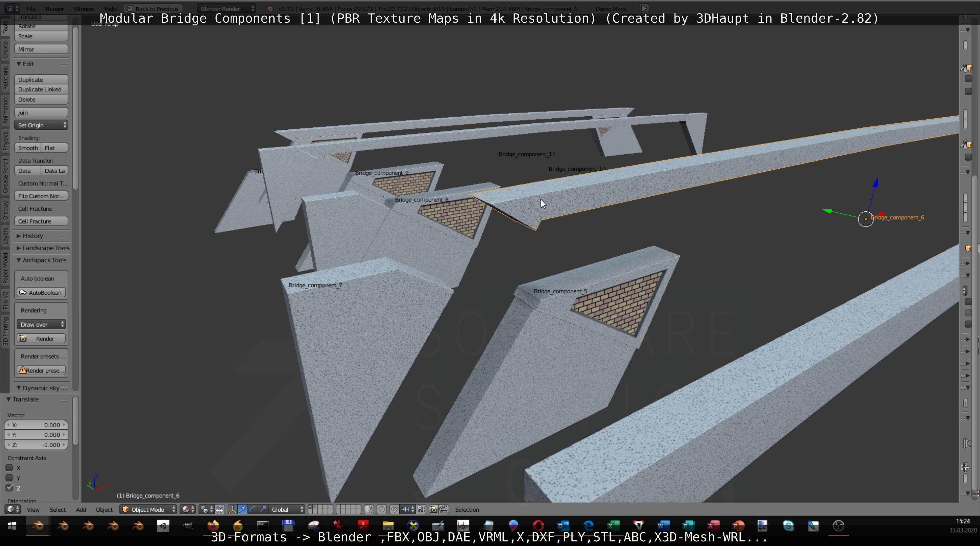Viewport: 980px width, 546px height.
Task: Select the rotate manipulator arc icon
Action: click(253, 510)
